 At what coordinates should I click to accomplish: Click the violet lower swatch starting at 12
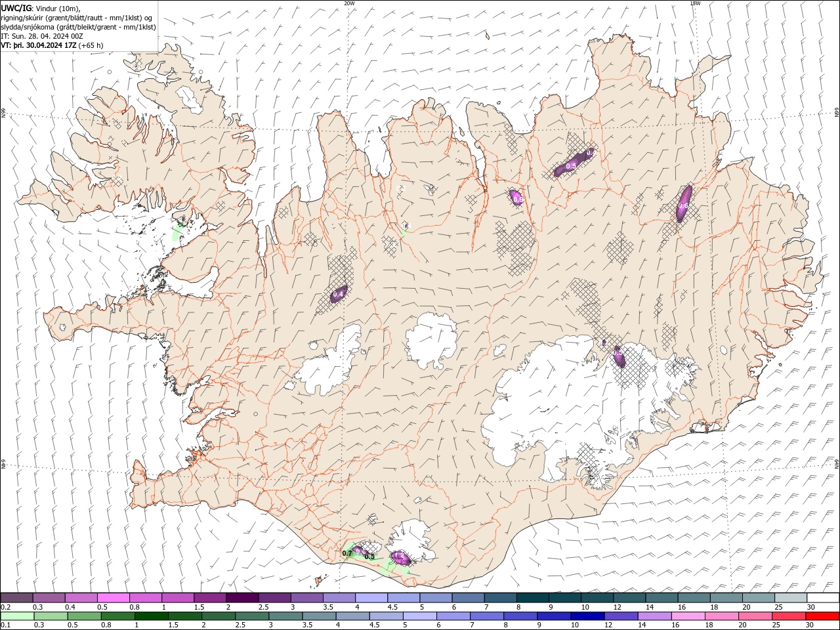click(x=620, y=616)
